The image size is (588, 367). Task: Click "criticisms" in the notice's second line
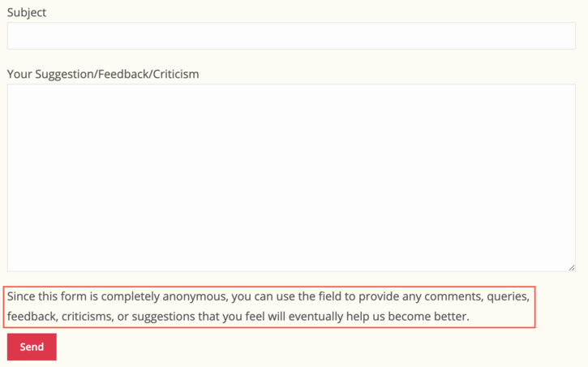pyautogui.click(x=88, y=316)
